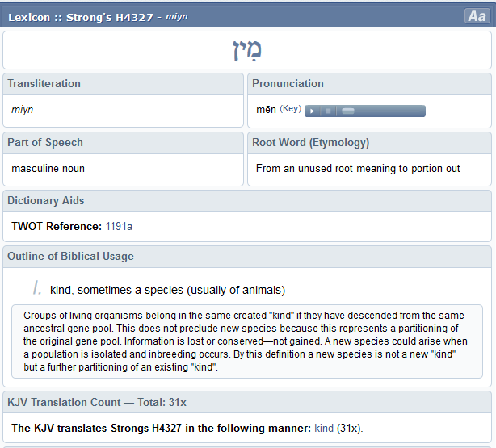Click the Transliteration section header
The height and width of the screenshot is (448, 496).
(x=44, y=84)
